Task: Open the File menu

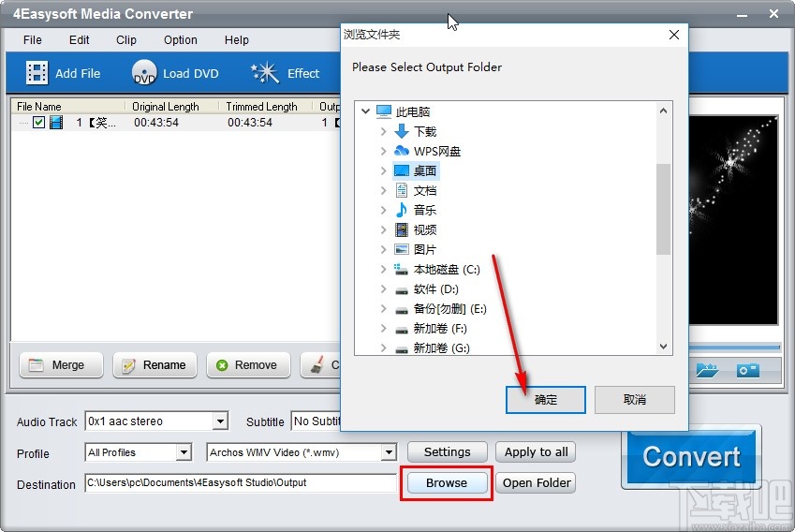Action: coord(33,40)
